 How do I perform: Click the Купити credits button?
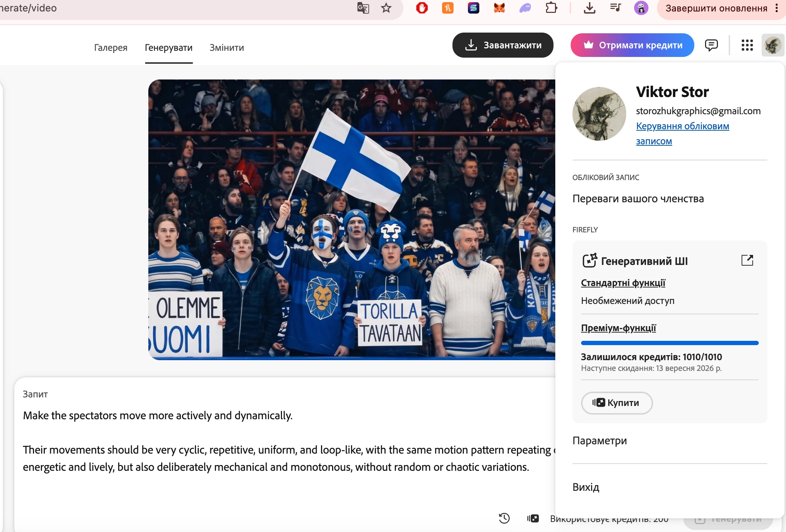617,403
